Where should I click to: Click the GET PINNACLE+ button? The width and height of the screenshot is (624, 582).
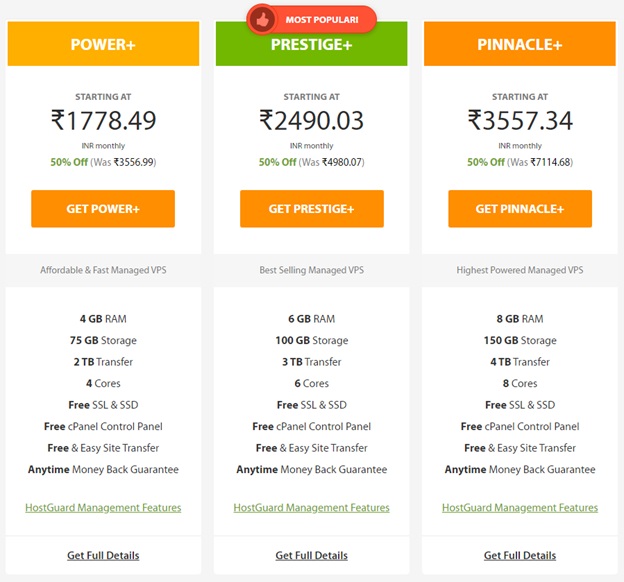click(x=520, y=209)
